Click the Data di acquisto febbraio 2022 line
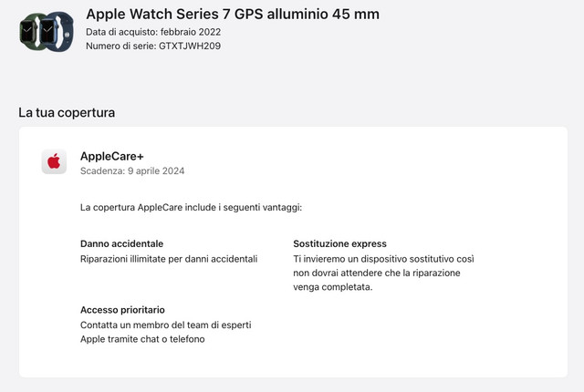Screen dimensions: 584x392 (x=153, y=32)
